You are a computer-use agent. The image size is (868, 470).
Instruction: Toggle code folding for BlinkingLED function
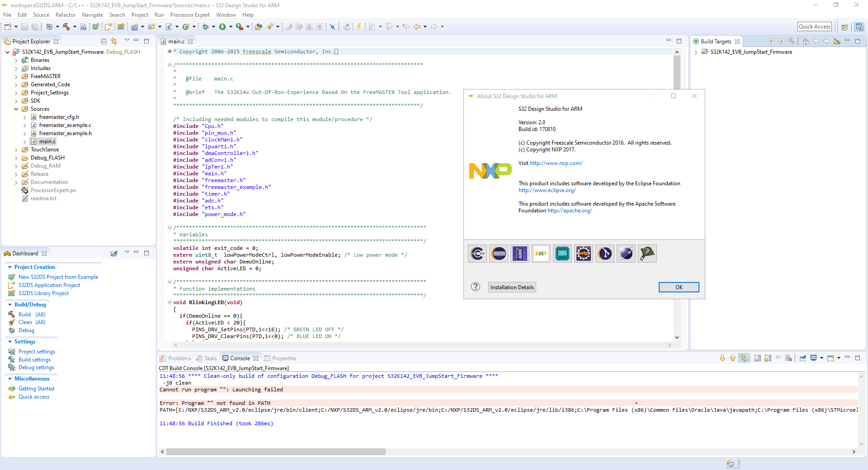170,302
